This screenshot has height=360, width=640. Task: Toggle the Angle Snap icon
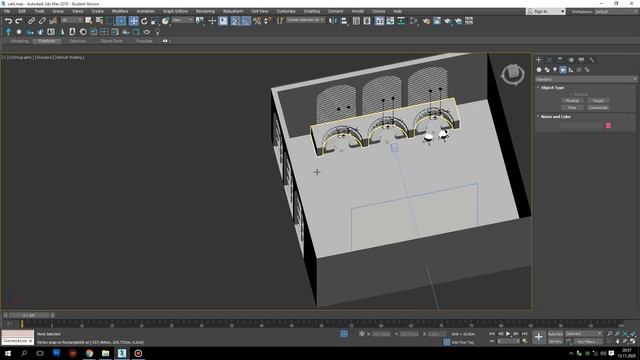[x=246, y=21]
